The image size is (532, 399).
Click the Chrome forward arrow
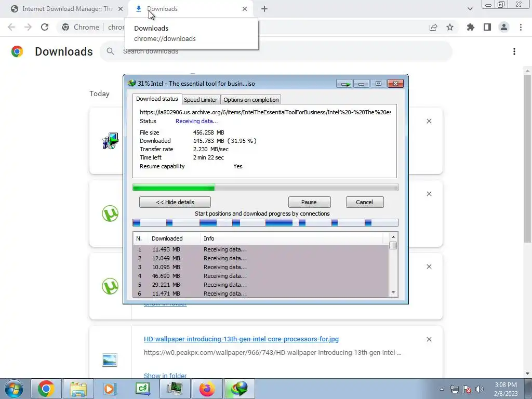(x=28, y=27)
